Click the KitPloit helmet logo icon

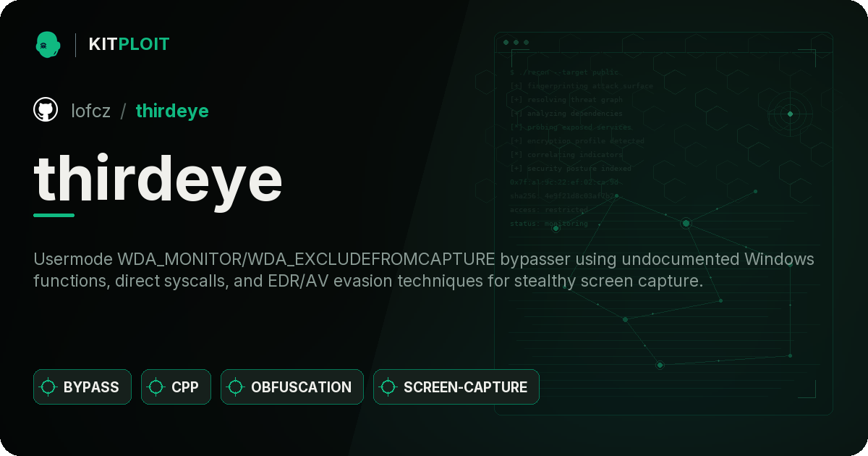(48, 44)
